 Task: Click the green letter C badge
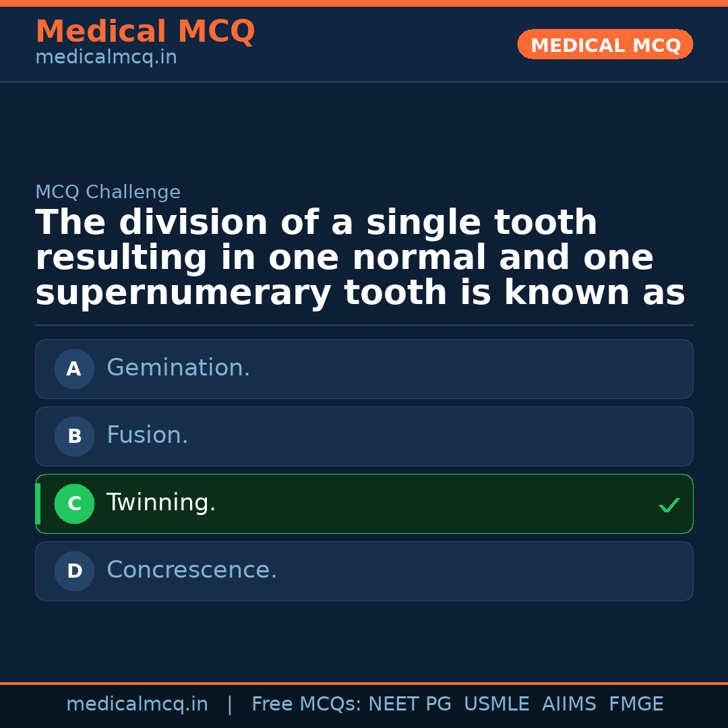[74, 504]
